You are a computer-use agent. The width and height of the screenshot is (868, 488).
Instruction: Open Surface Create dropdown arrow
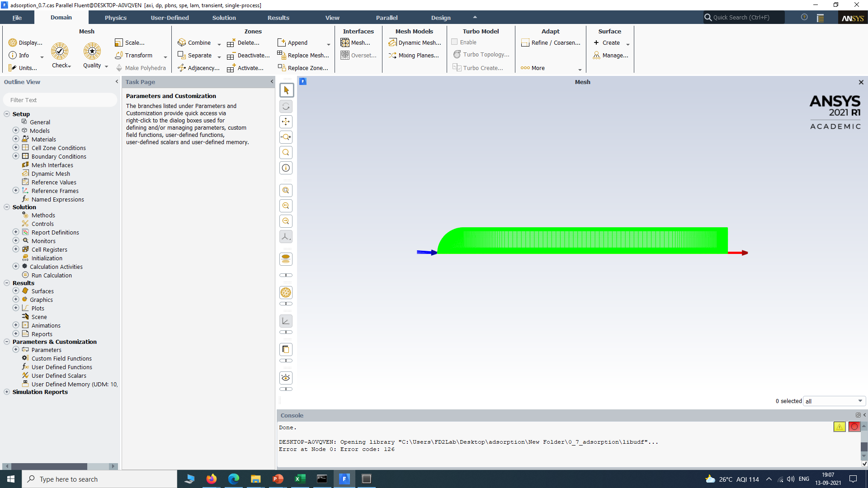pos(628,44)
